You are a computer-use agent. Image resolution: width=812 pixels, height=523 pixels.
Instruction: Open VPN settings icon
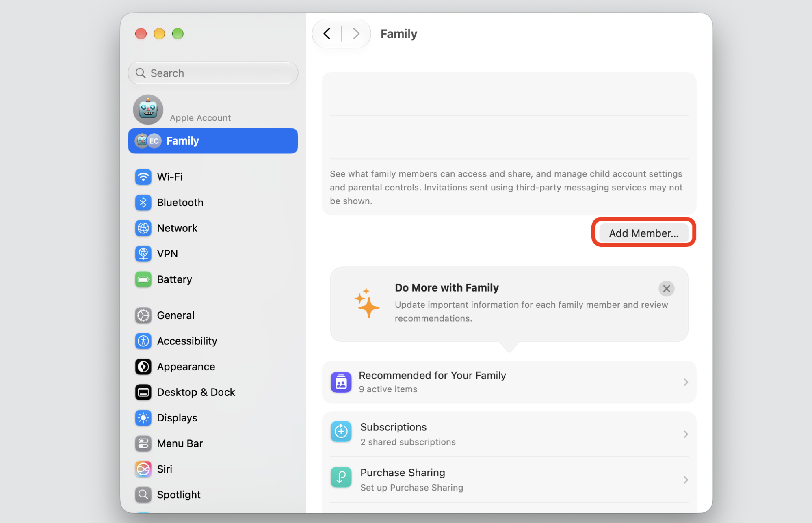[143, 254]
